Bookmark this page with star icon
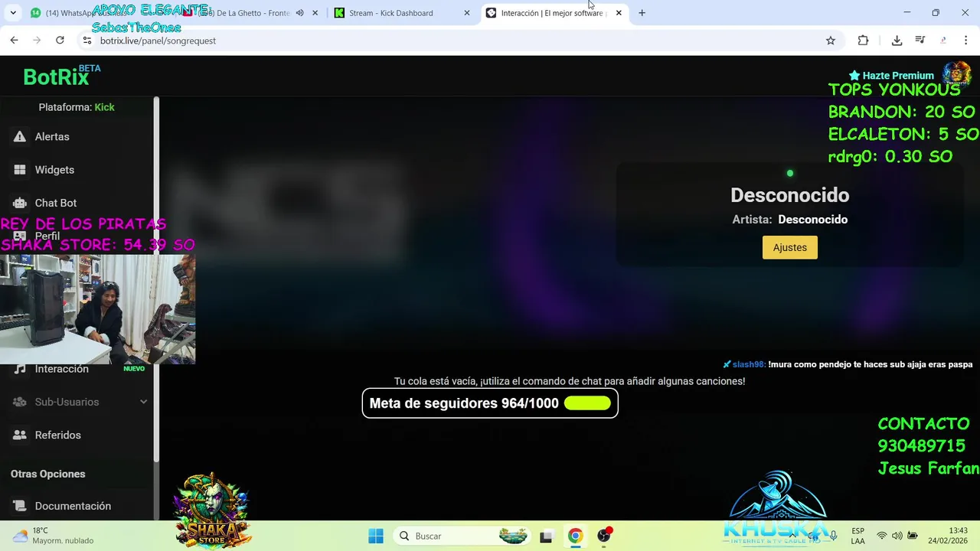The image size is (980, 551). pyautogui.click(x=831, y=41)
